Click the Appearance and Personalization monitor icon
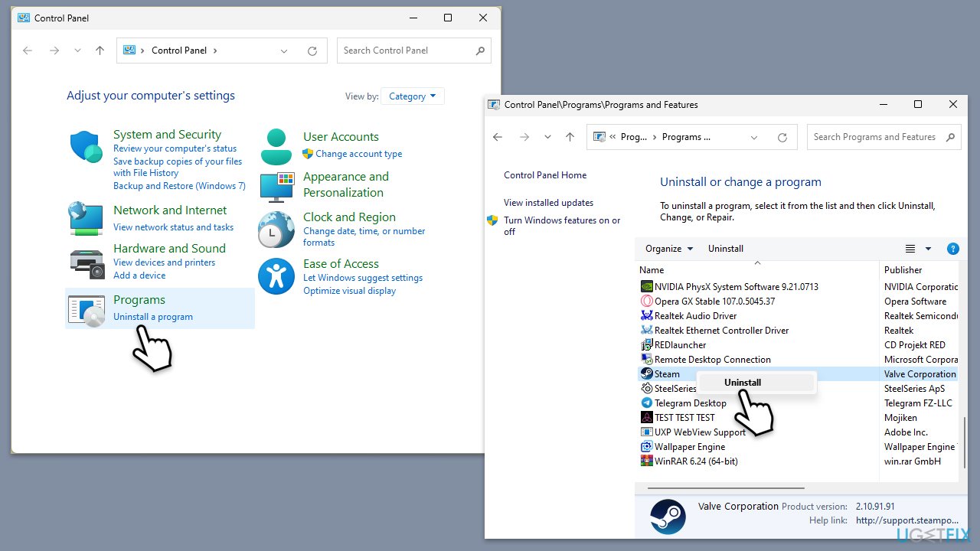The image size is (980, 551). click(x=276, y=186)
